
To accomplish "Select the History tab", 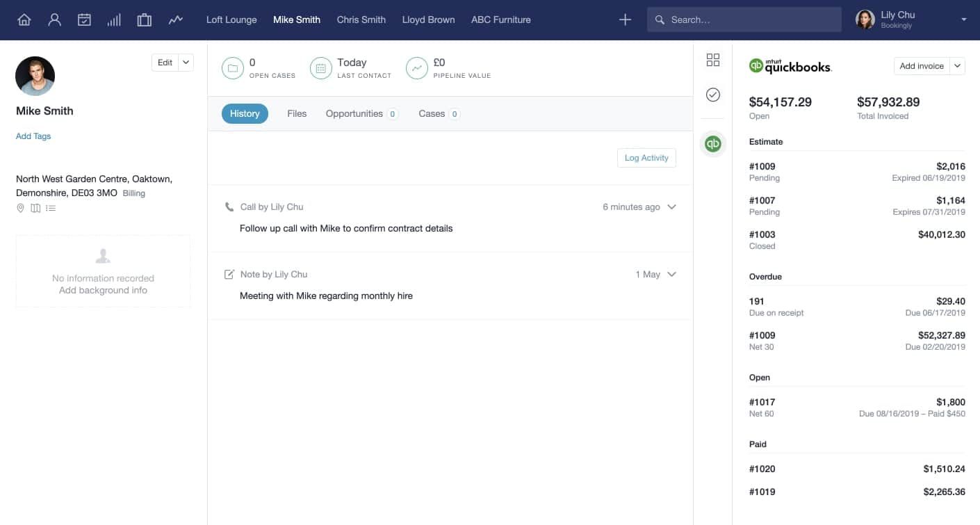I will (x=245, y=113).
